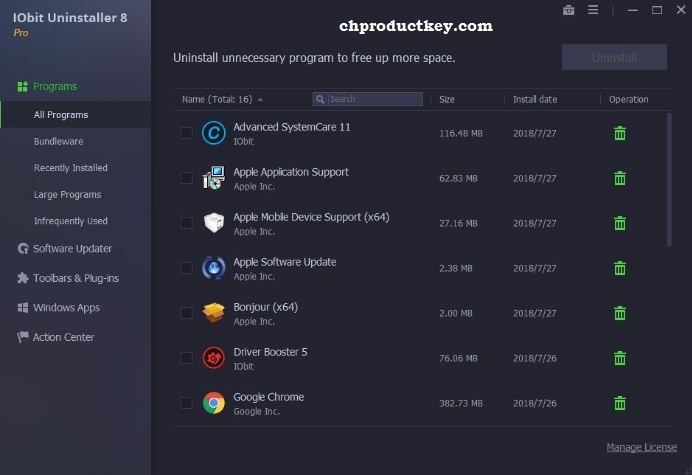Check the Apple Application Support checkbox
Screen dimensions: 692x475
click(x=187, y=178)
